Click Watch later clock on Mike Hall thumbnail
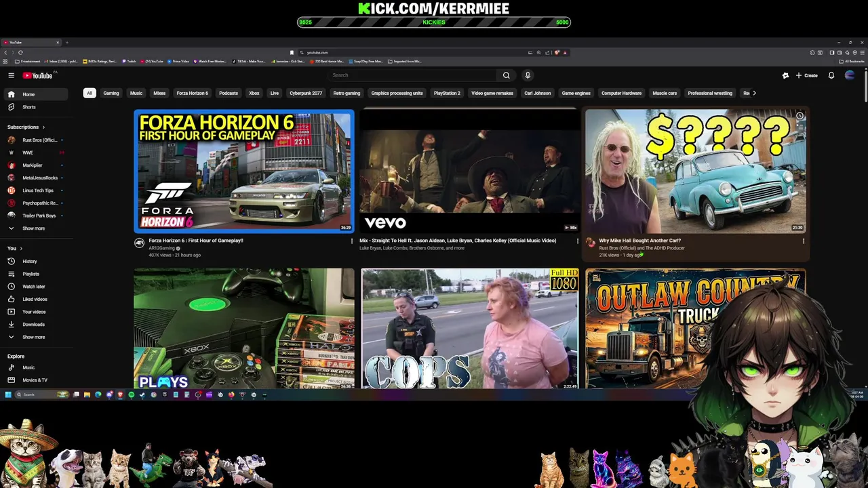 click(800, 116)
